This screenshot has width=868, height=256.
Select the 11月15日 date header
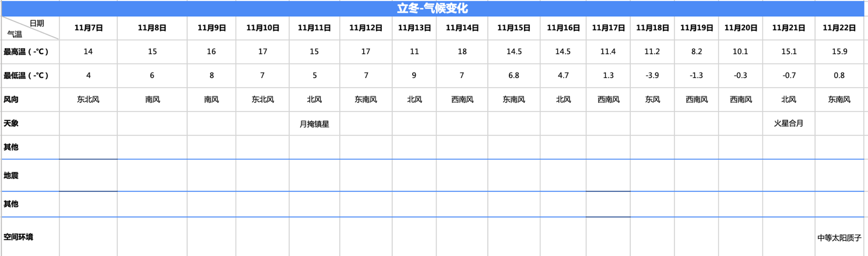[514, 28]
